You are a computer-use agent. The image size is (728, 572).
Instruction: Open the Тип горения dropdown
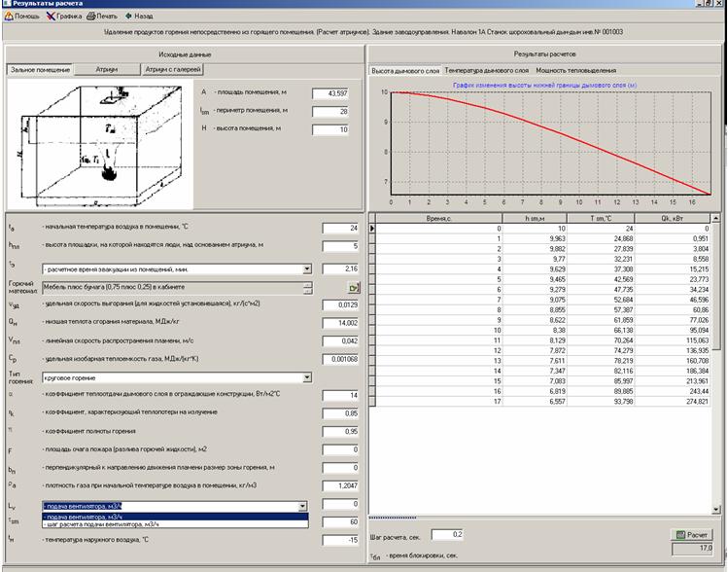click(x=307, y=377)
